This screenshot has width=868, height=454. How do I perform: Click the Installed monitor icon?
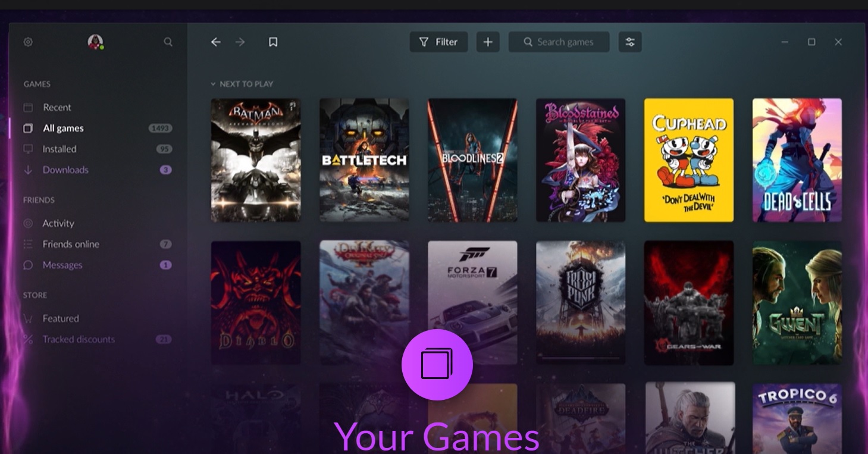(28, 149)
